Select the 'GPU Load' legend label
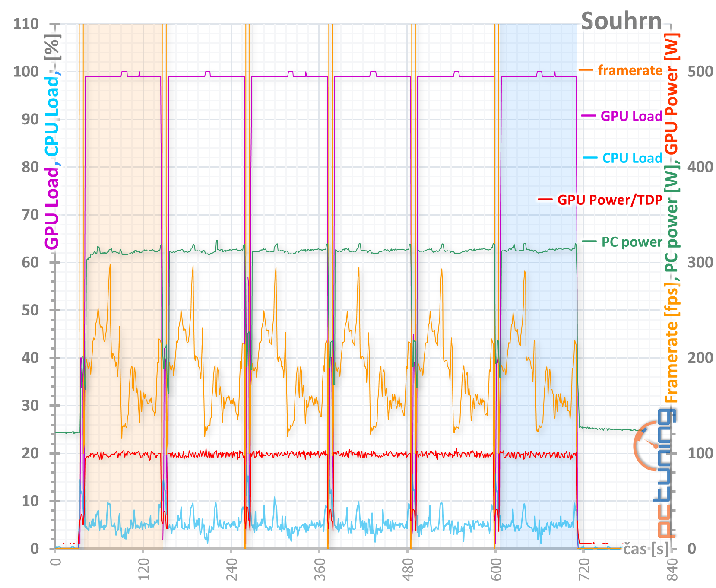 pos(632,116)
